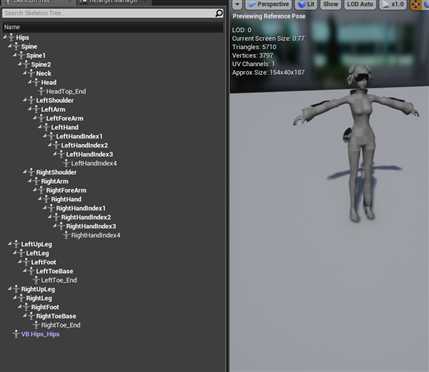Click the bone icon beside RightToe_End
429x372 pixels.
tap(37, 325)
